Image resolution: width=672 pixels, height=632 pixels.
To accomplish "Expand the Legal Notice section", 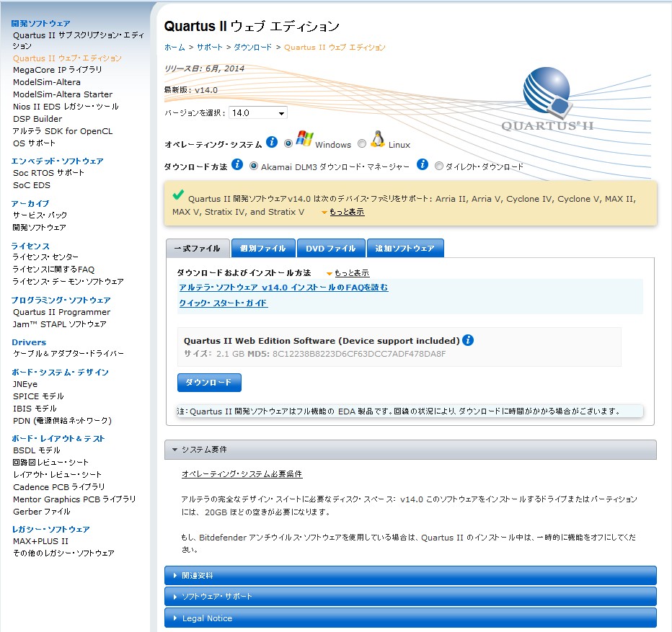I will [410, 618].
